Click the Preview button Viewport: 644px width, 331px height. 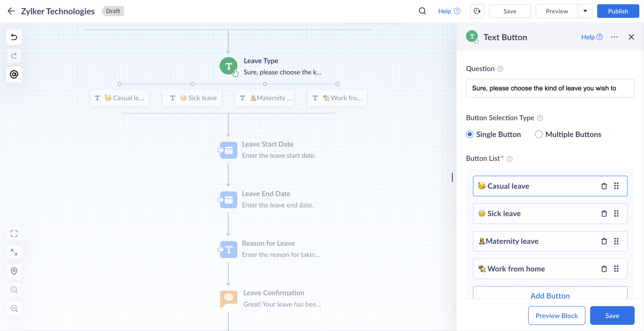point(557,11)
